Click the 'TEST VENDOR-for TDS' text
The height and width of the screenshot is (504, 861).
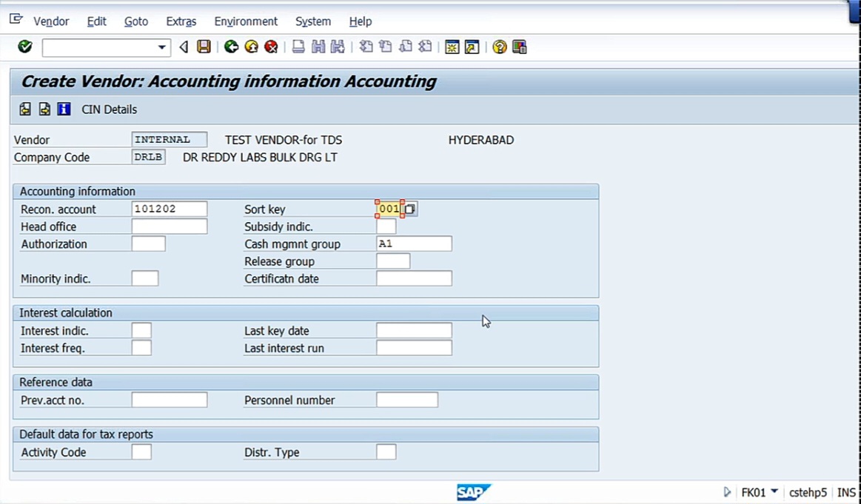click(x=284, y=140)
